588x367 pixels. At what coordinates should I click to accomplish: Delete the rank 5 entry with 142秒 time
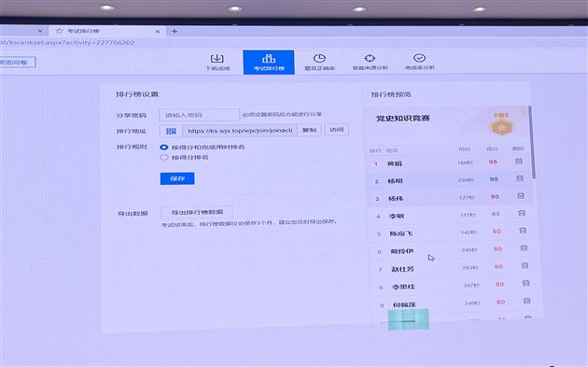pos(523,230)
